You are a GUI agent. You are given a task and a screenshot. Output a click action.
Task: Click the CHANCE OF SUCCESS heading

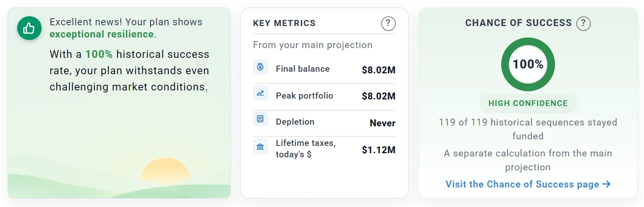pos(518,23)
